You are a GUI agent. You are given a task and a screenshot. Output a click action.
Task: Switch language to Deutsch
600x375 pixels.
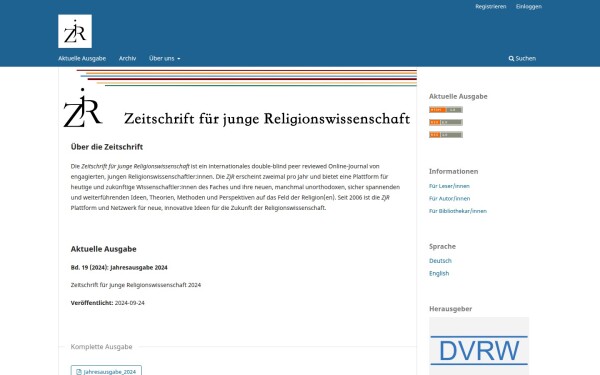(440, 261)
